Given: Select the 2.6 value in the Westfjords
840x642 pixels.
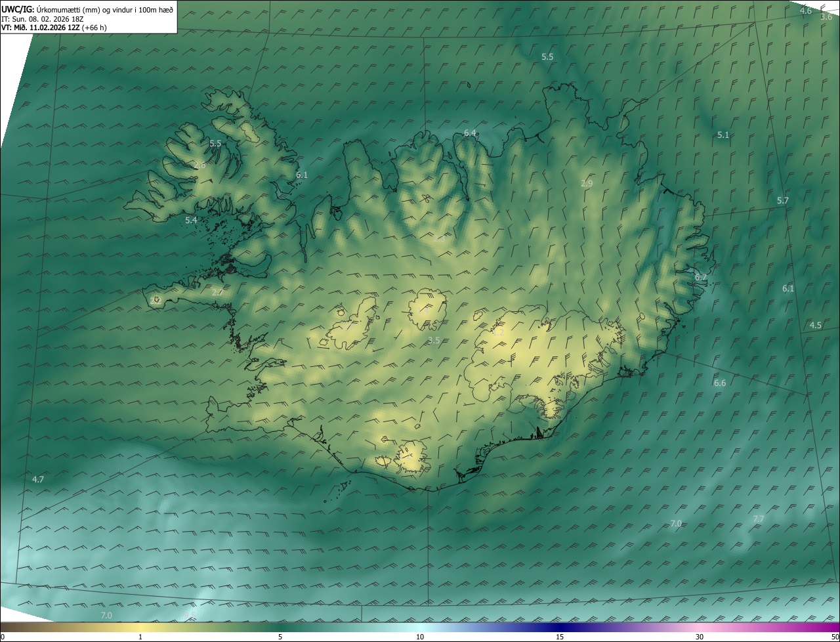Looking at the screenshot, I should click(x=199, y=165).
